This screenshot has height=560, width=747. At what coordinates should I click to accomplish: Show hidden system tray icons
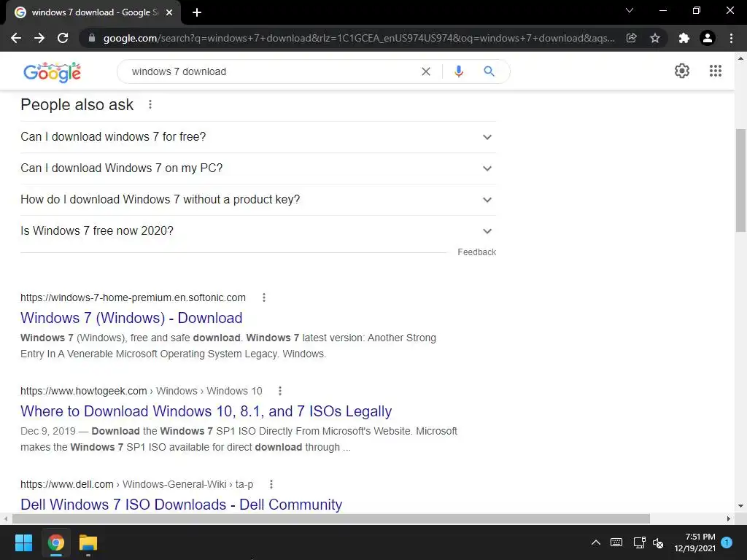point(595,542)
